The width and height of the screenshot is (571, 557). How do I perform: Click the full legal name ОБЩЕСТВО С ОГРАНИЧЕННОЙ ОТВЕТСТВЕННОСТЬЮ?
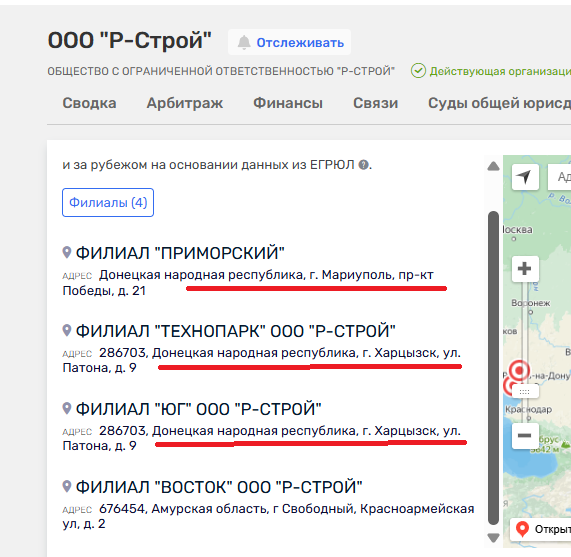pyautogui.click(x=221, y=71)
